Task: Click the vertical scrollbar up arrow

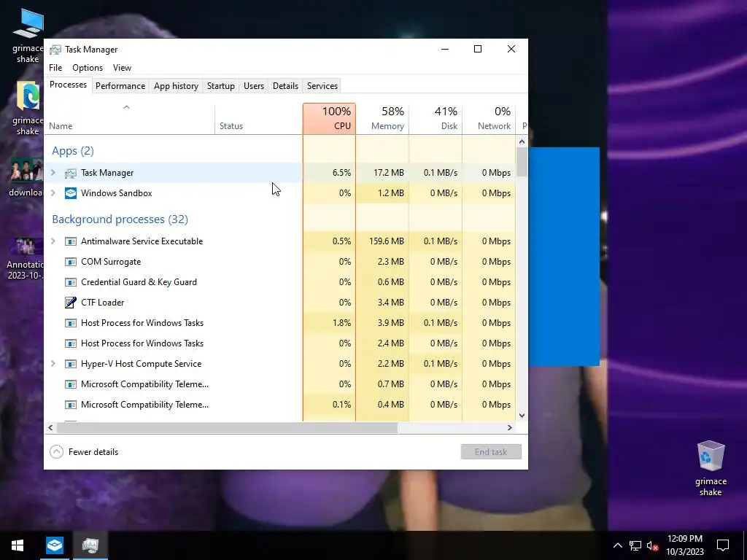Action: pyautogui.click(x=522, y=141)
